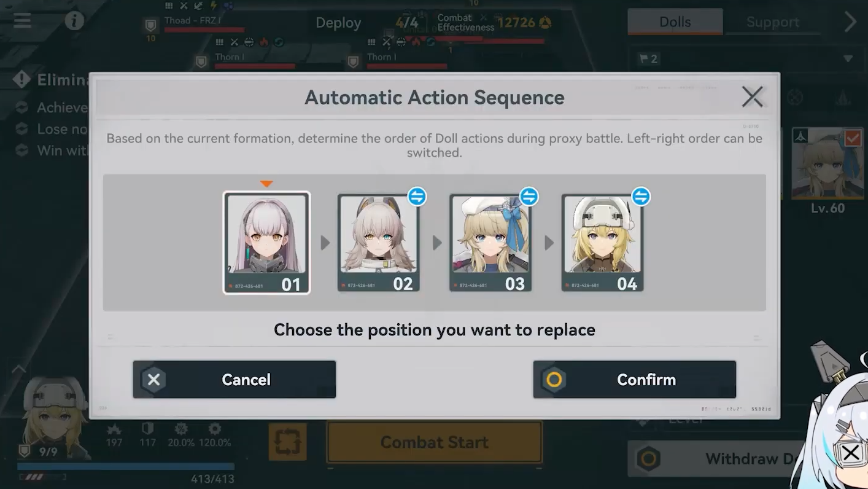Tap swap icon on doll 04
The width and height of the screenshot is (868, 489).
641,197
